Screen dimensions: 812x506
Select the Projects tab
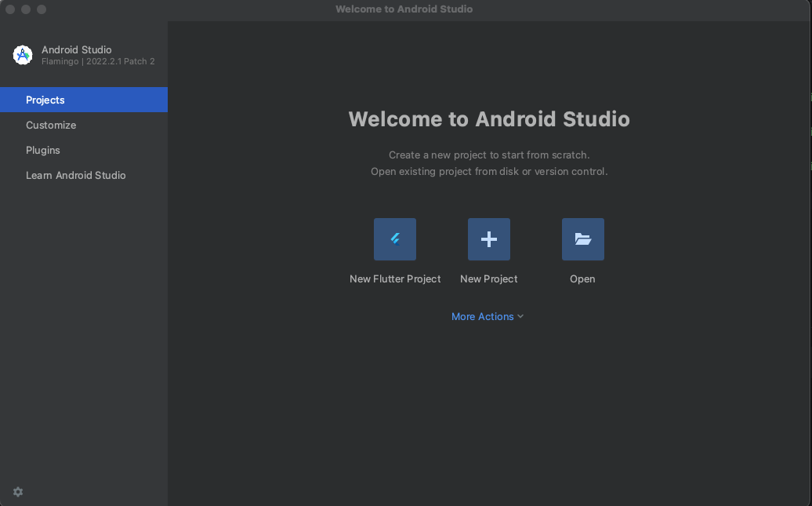(x=84, y=100)
